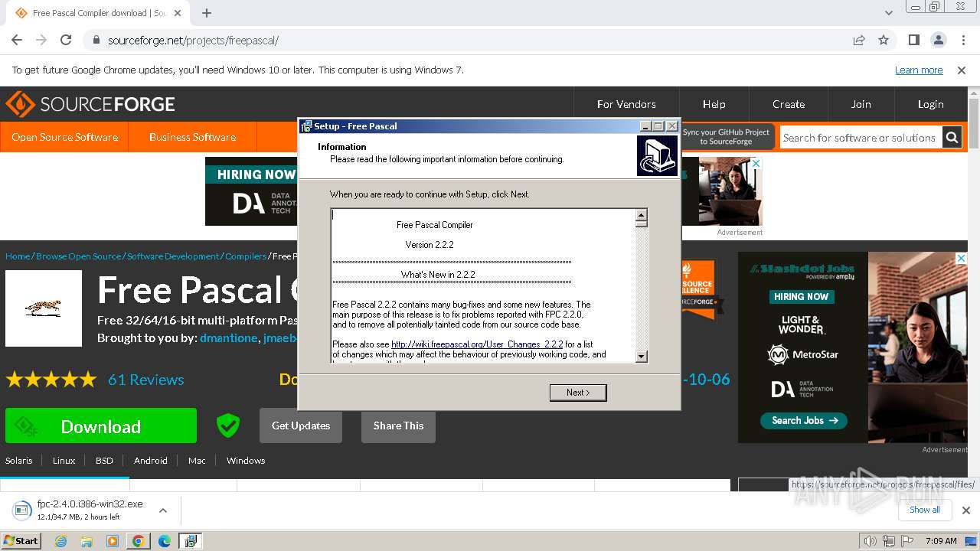Click Login on SourceForge

(x=931, y=104)
